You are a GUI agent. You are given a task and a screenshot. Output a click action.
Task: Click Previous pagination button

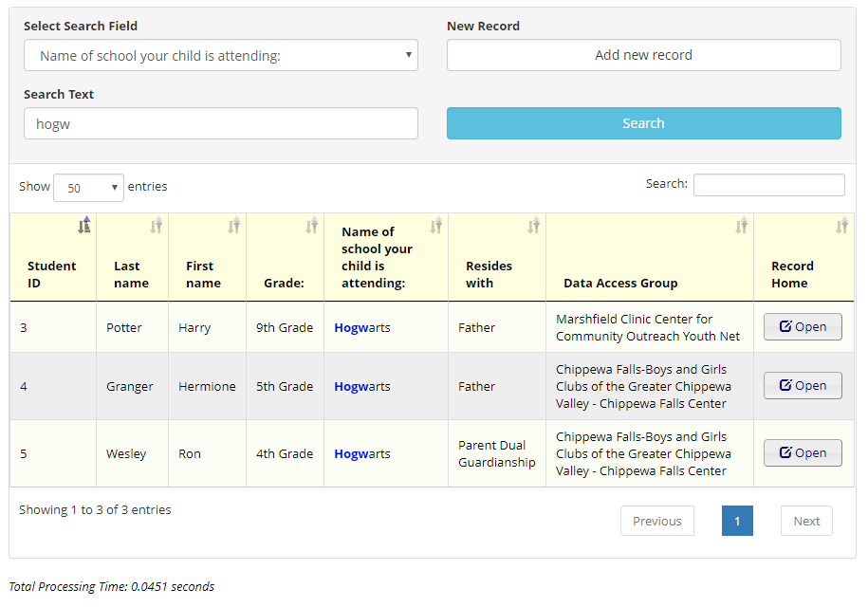point(657,521)
